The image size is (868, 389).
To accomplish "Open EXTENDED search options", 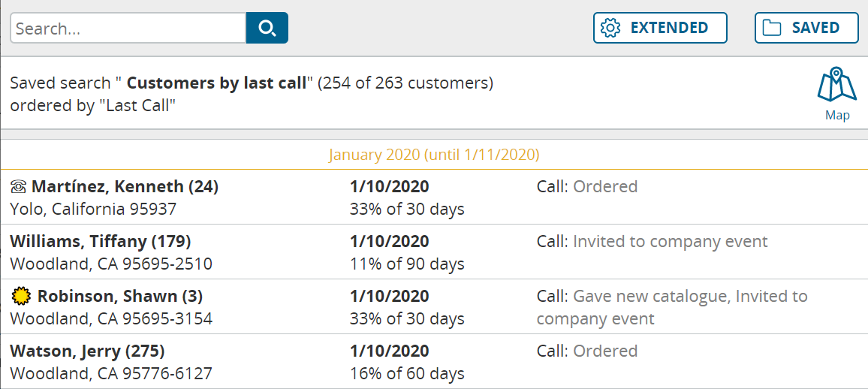I will pos(660,28).
